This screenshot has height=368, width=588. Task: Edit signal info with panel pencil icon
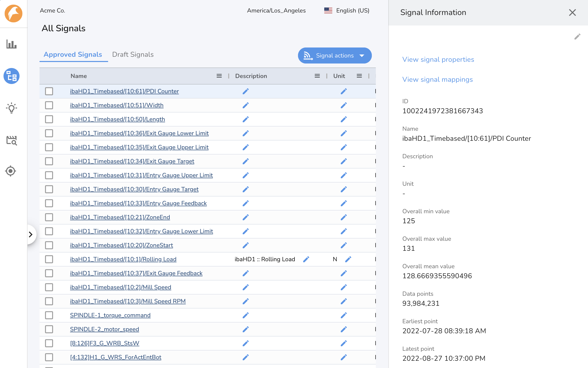tap(577, 37)
